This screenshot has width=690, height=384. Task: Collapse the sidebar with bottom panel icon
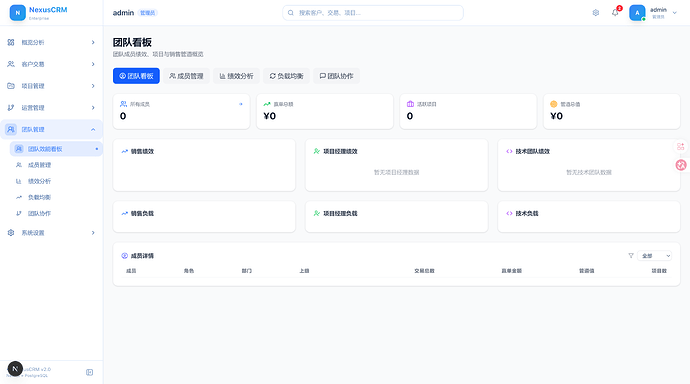point(89,372)
